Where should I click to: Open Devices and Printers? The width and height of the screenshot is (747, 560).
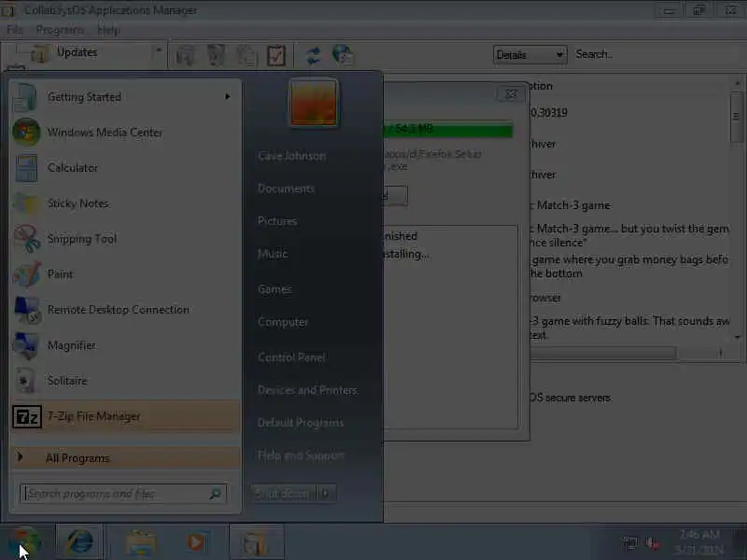tap(307, 390)
